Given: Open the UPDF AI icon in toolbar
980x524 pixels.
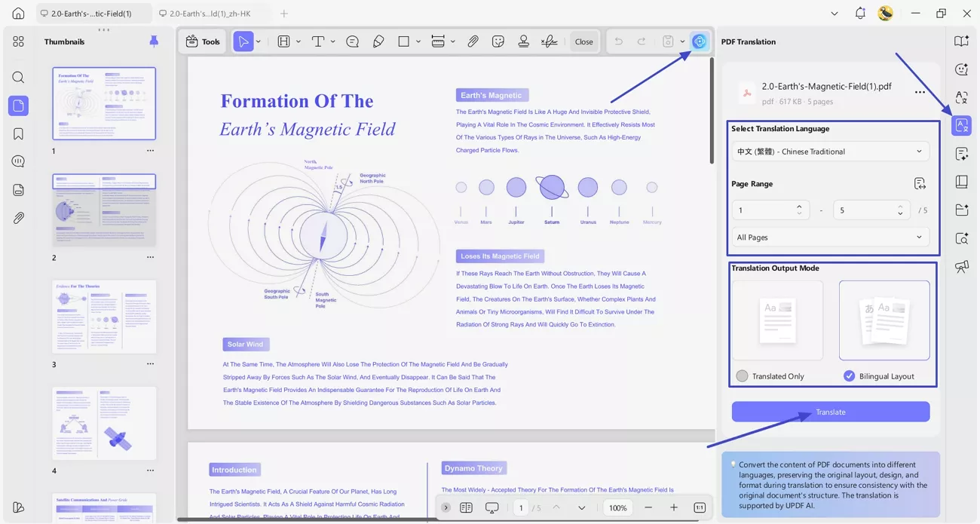Looking at the screenshot, I should click(700, 41).
